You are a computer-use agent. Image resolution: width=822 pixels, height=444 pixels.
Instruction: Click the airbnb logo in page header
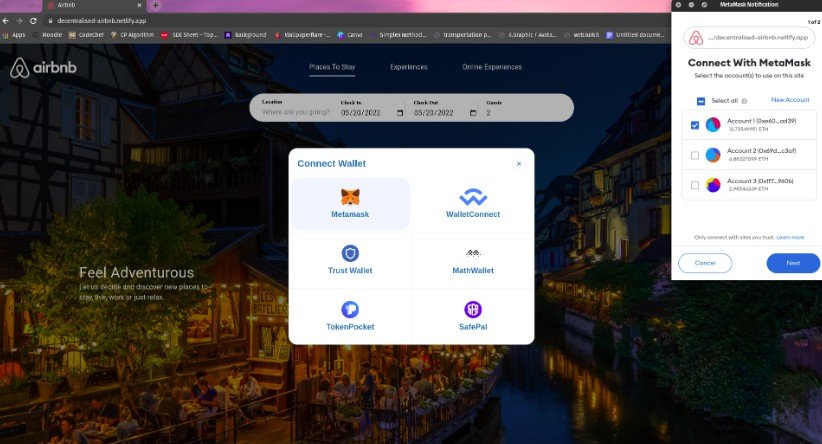pyautogui.click(x=43, y=68)
